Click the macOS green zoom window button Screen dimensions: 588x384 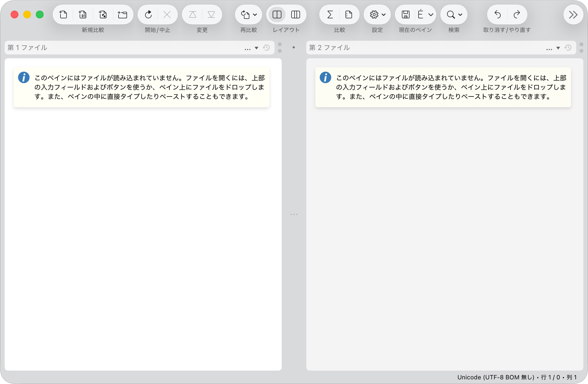coord(40,14)
